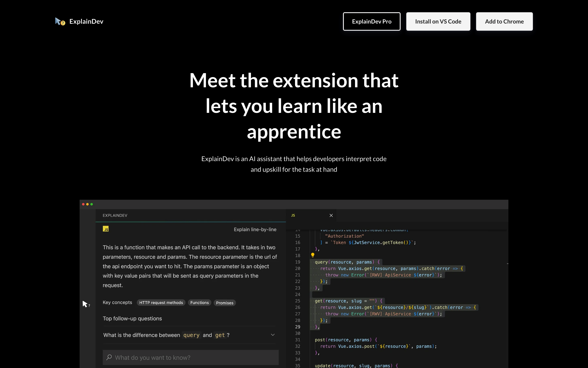Click Install on VS Code button
Viewport: 588px width, 368px height.
tap(438, 21)
